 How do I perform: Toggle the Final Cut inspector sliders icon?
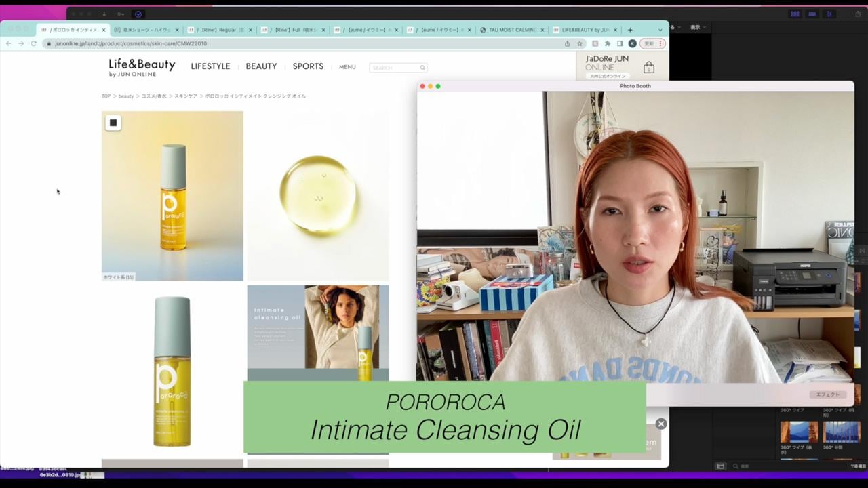tap(829, 14)
